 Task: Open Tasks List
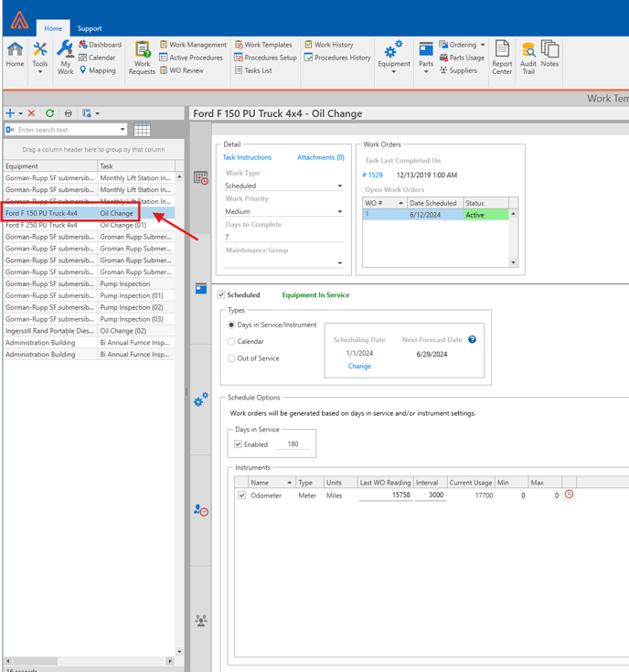pos(253,70)
